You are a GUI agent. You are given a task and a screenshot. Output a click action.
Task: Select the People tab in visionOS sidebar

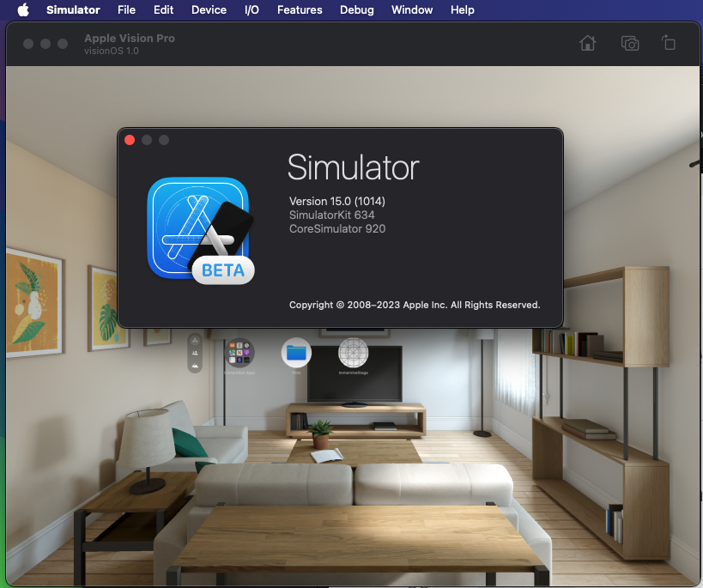point(195,353)
